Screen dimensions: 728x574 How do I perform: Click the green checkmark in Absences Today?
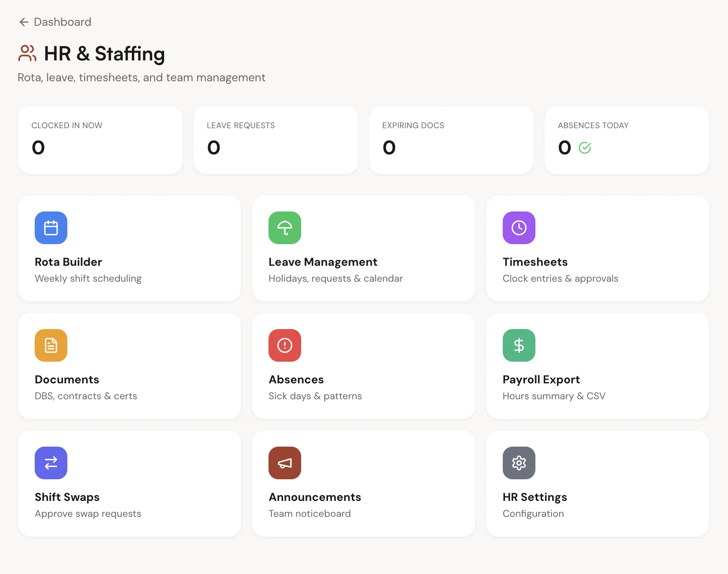tap(585, 148)
